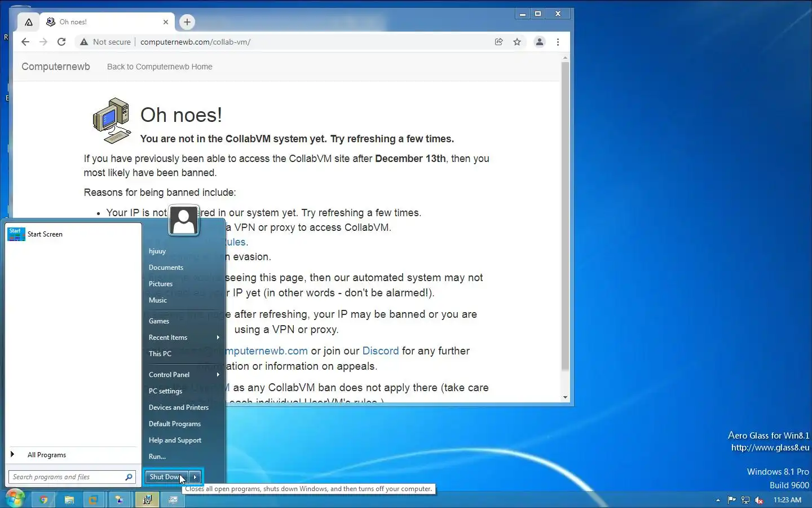Open a new Chrome tab

click(187, 22)
